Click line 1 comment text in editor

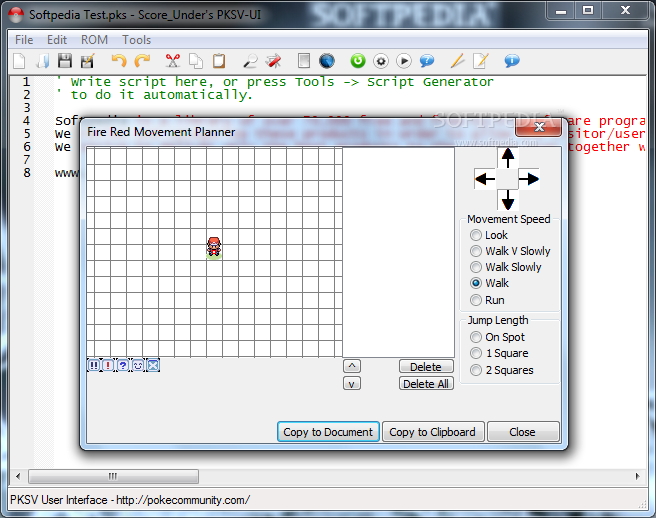[275, 82]
